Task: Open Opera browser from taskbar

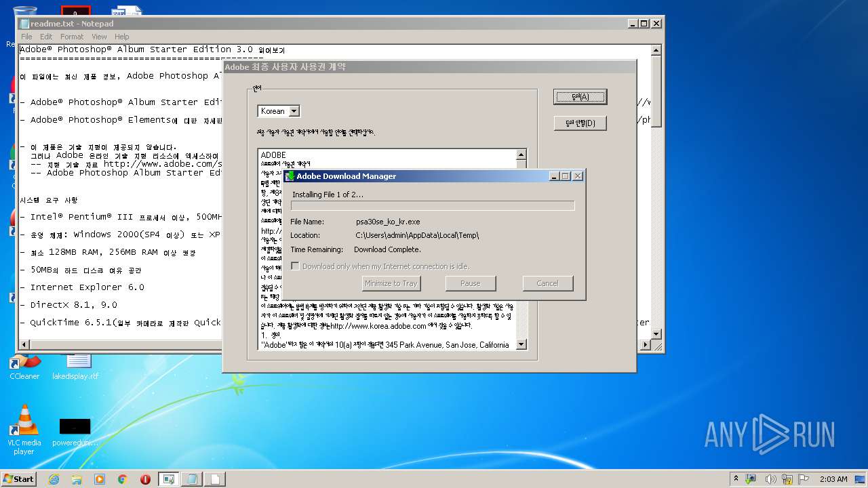Action: 146,479
